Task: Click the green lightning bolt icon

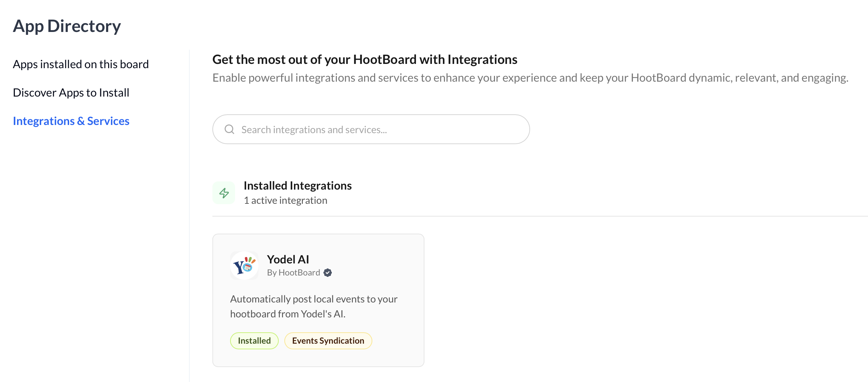Action: pyautogui.click(x=224, y=193)
